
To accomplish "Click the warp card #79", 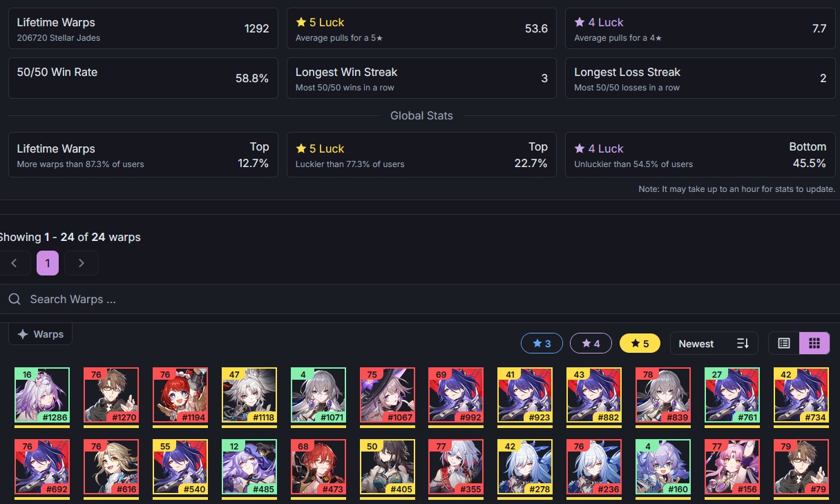I will click(x=801, y=467).
